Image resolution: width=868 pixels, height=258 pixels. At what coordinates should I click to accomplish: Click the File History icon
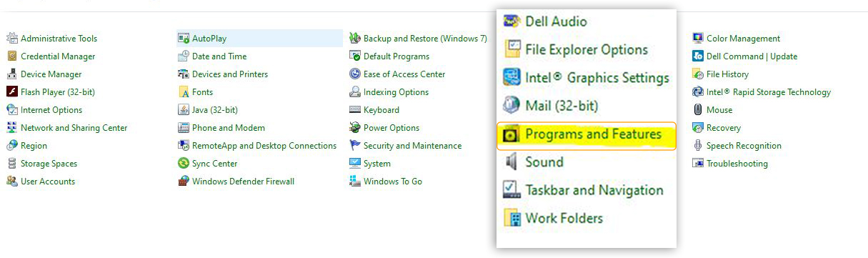coord(698,74)
